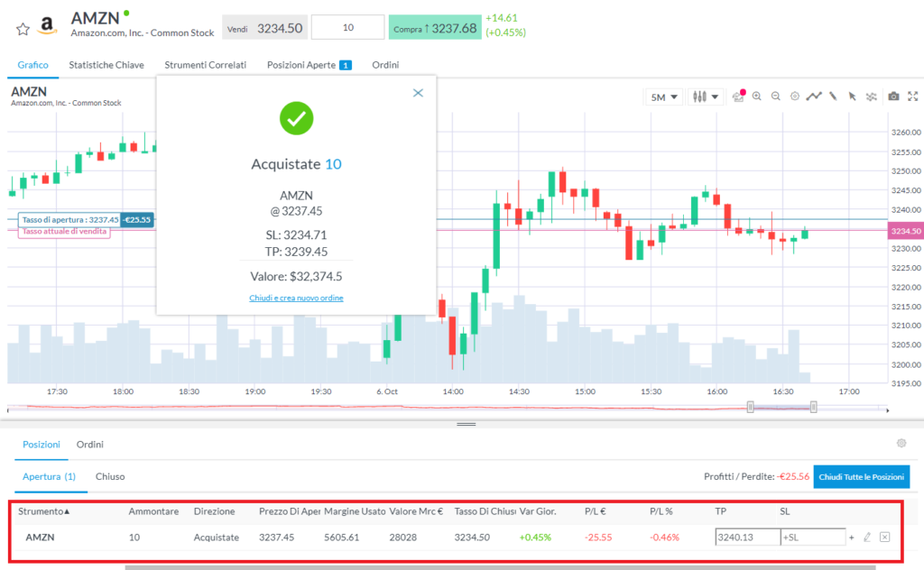Click the Vendi 3234.50 sell button
The image size is (924, 570).
point(264,28)
